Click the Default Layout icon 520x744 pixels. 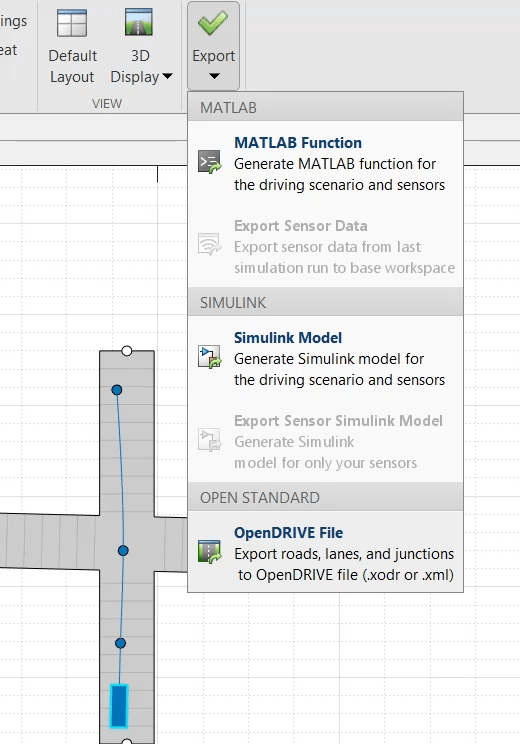point(72,23)
